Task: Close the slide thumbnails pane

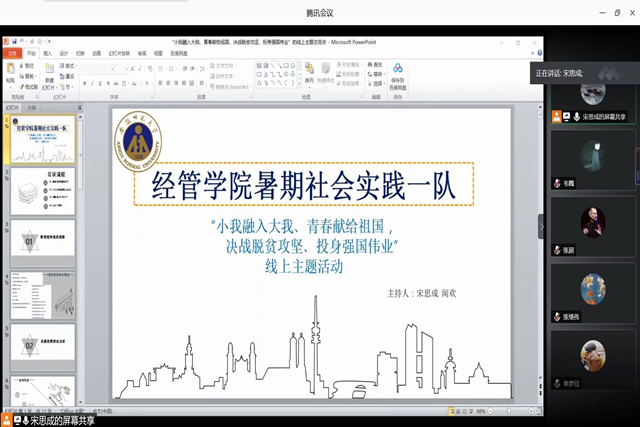Action: 80,108
